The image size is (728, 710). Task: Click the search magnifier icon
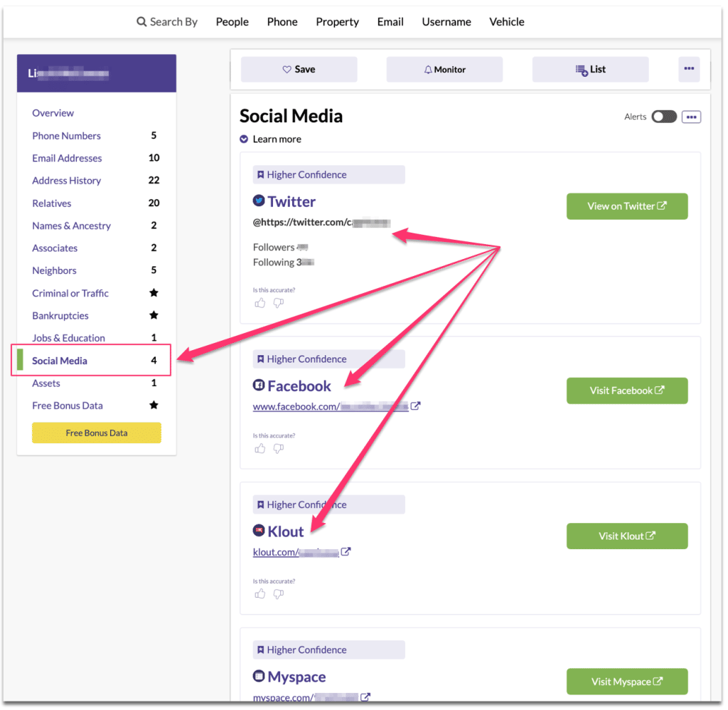tap(141, 21)
